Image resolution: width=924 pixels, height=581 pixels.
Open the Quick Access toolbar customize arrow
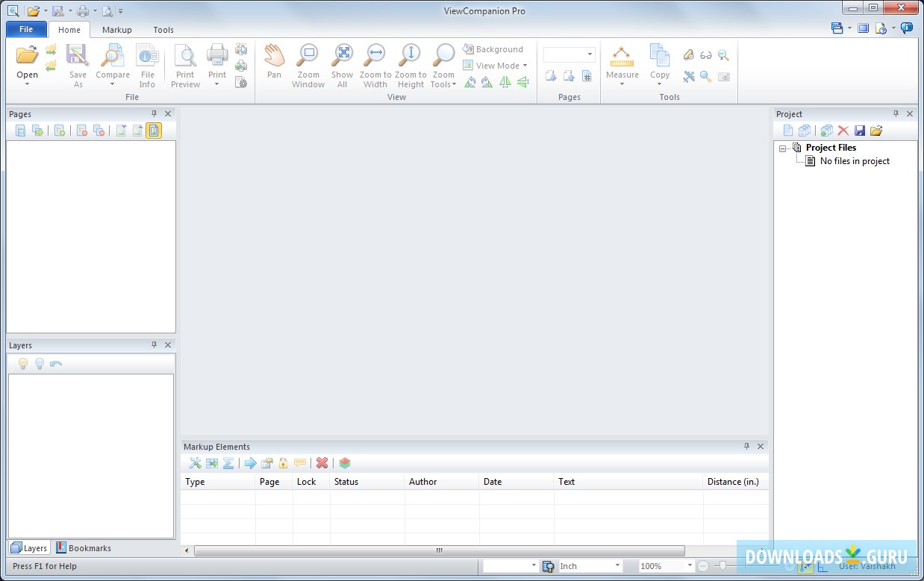click(x=121, y=11)
